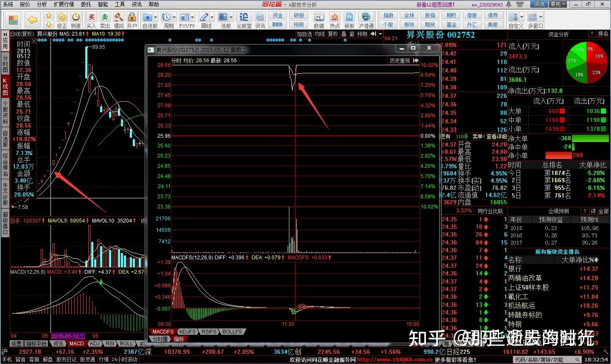
Task: Open the 智能 menu
Action: click(x=103, y=4)
